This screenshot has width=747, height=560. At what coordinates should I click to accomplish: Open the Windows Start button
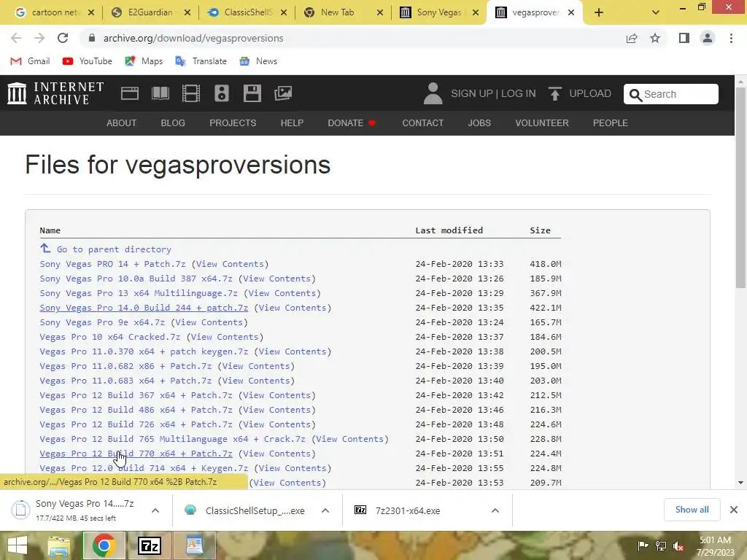click(x=18, y=545)
